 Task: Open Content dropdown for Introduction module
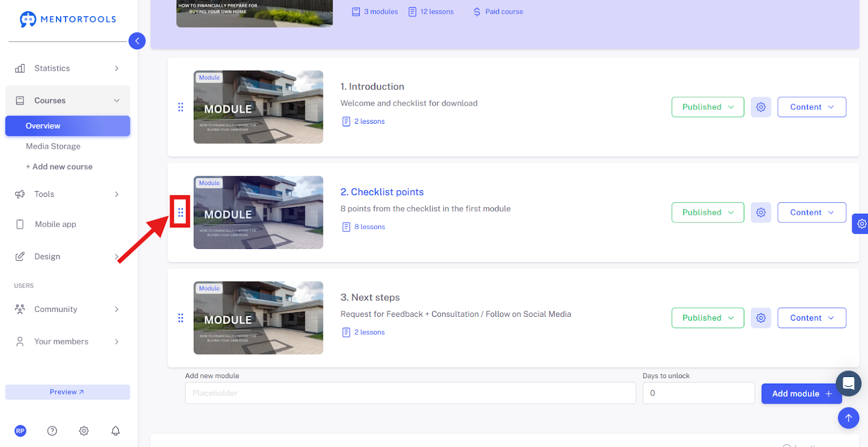coord(812,107)
